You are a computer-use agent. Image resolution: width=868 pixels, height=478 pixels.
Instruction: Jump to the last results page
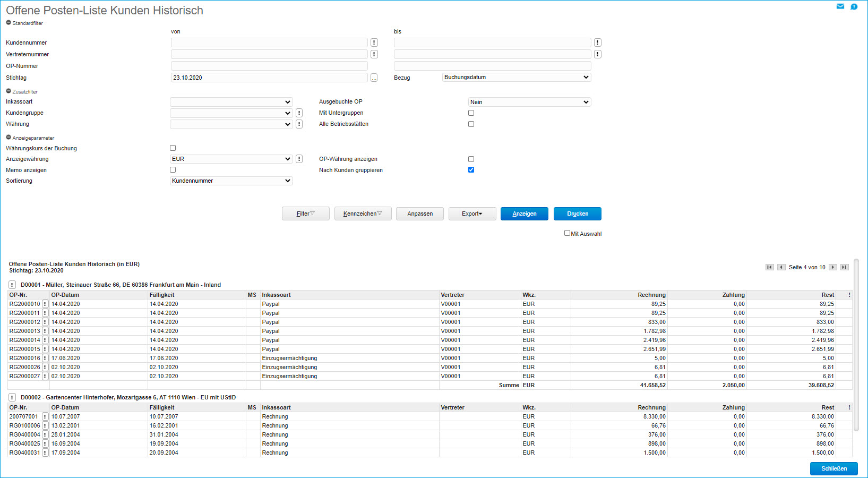(844, 267)
